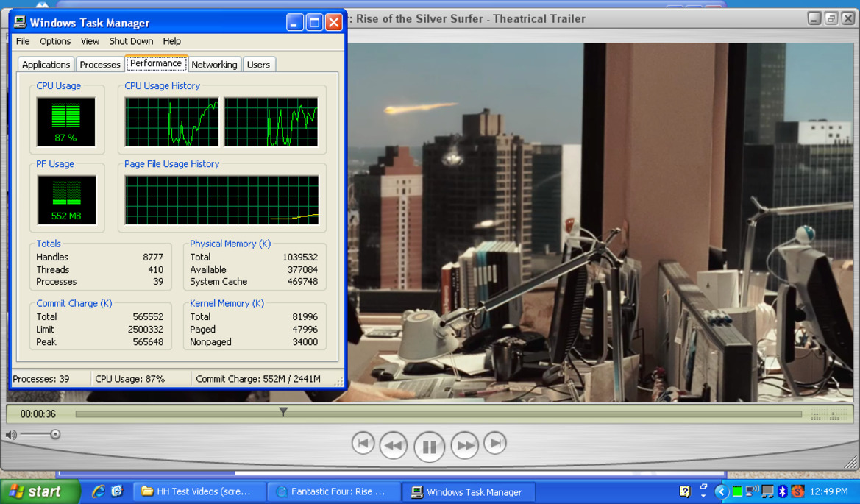Click the speaker volume icon
860x504 pixels.
coord(11,435)
